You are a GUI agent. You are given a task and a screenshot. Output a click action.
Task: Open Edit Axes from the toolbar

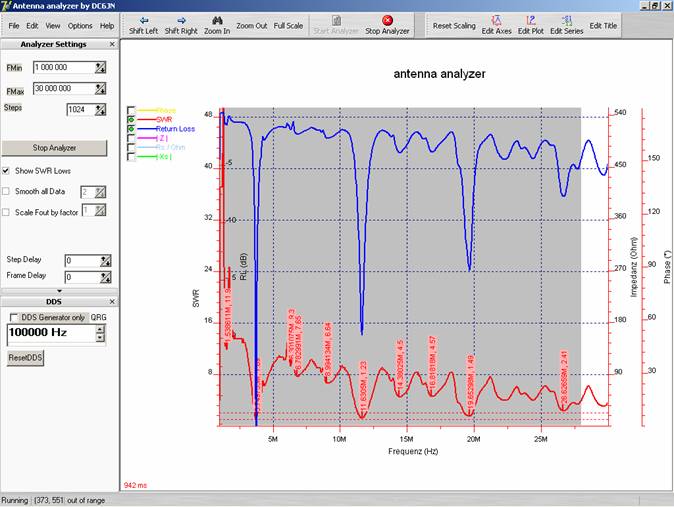point(496,19)
